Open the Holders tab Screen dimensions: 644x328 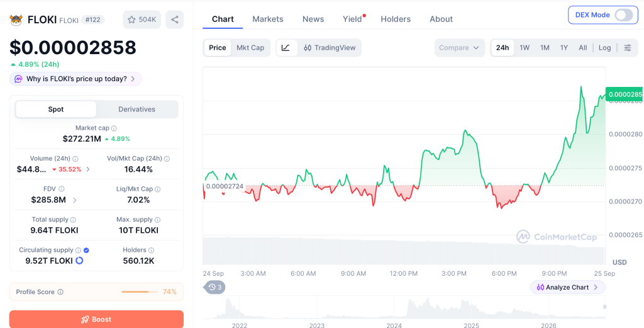coord(396,19)
